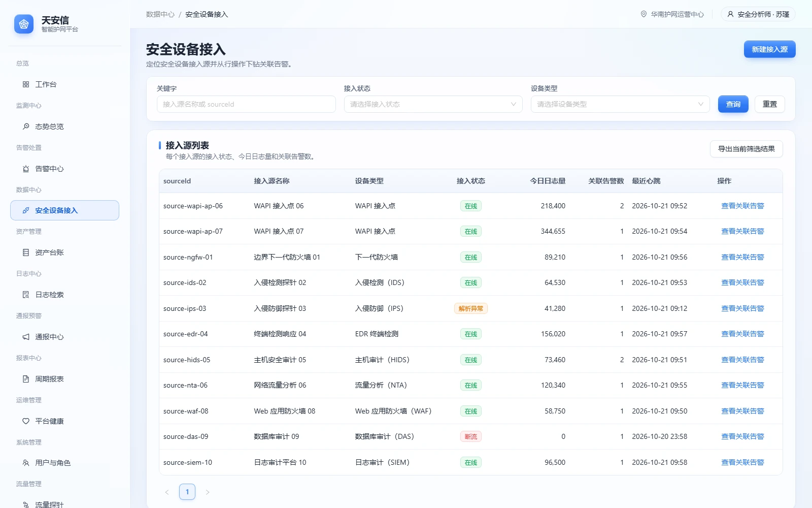Open the 资产台账 menu item
812x508 pixels.
(64, 252)
